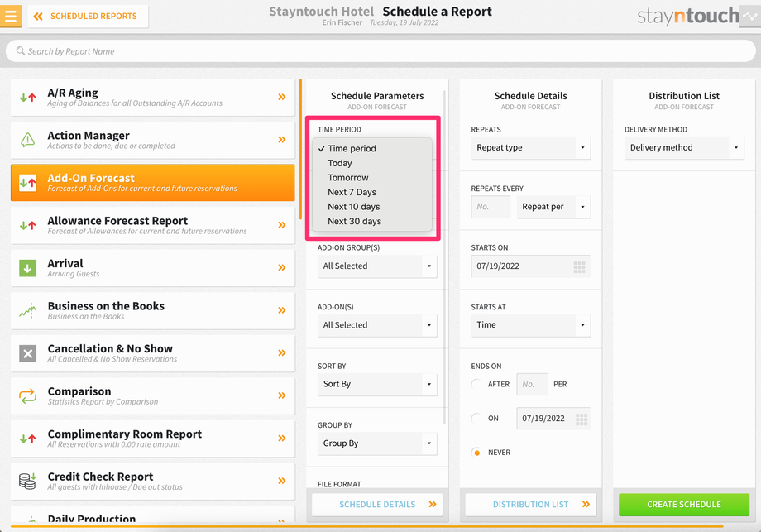This screenshot has width=761, height=532.
Task: Click the Business on the Books chart icon
Action: coord(27,310)
